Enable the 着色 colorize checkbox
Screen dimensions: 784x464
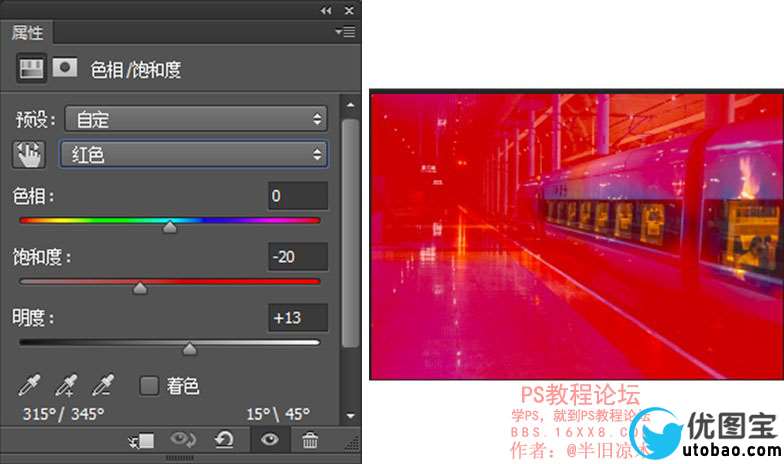(149, 386)
